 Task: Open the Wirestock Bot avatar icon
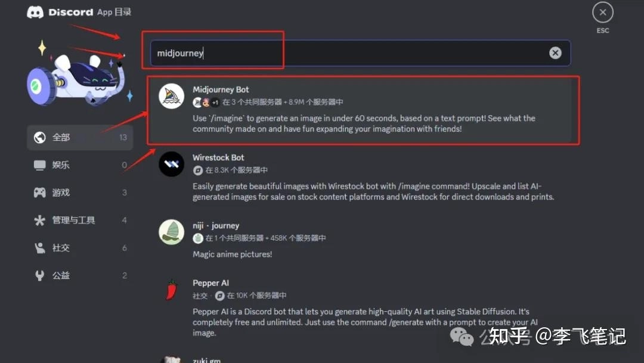pyautogui.click(x=171, y=165)
